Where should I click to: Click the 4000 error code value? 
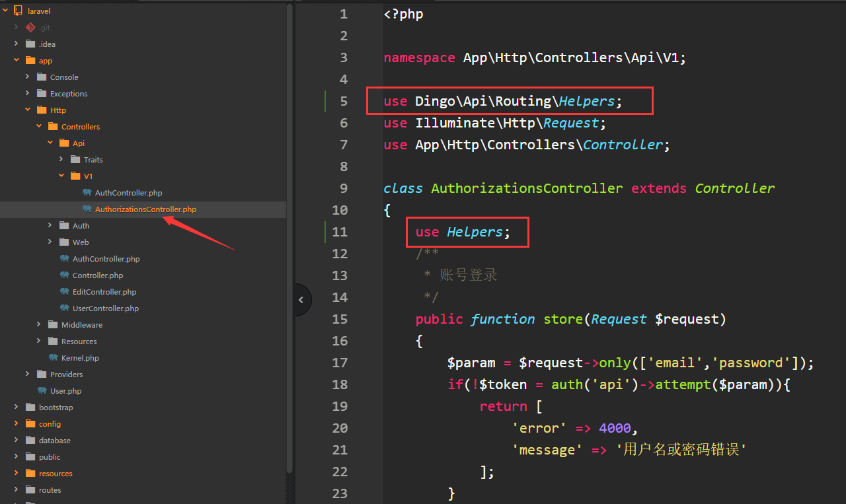pos(615,428)
